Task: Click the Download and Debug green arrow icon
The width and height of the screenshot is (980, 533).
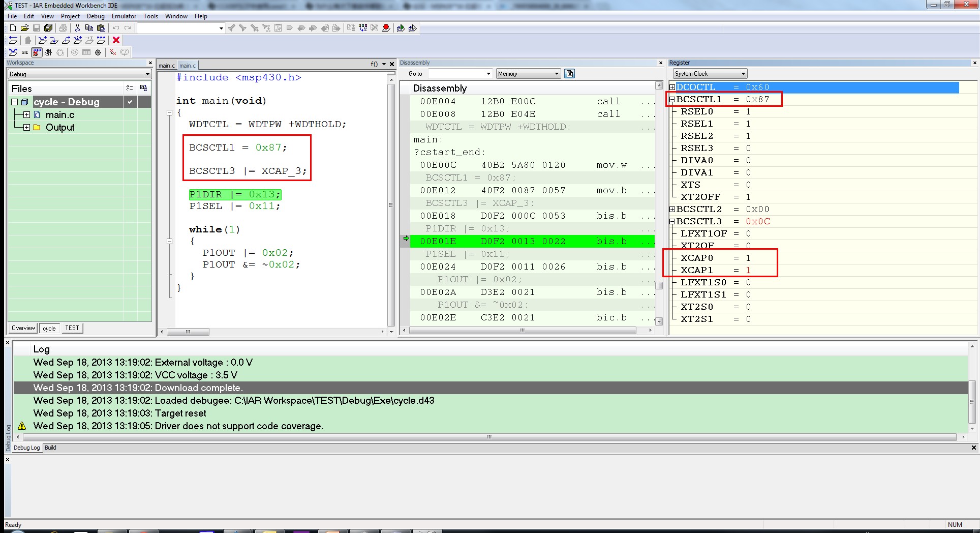Action: (401, 28)
